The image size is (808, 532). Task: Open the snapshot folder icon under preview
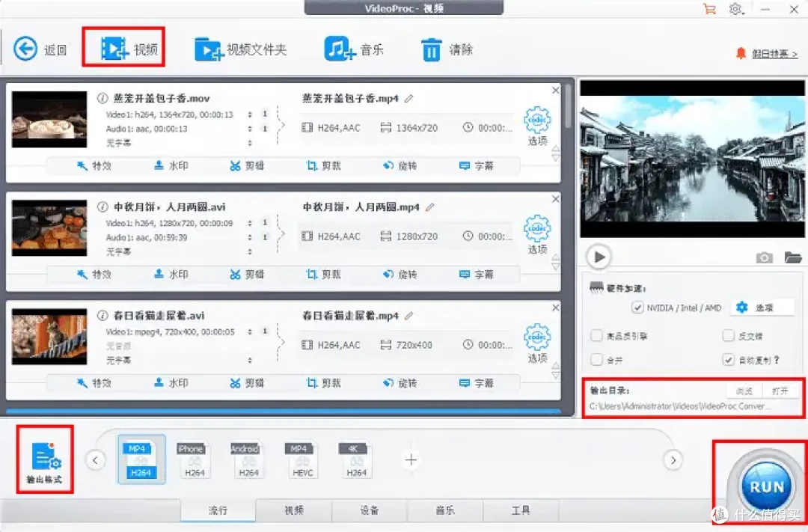(x=793, y=257)
